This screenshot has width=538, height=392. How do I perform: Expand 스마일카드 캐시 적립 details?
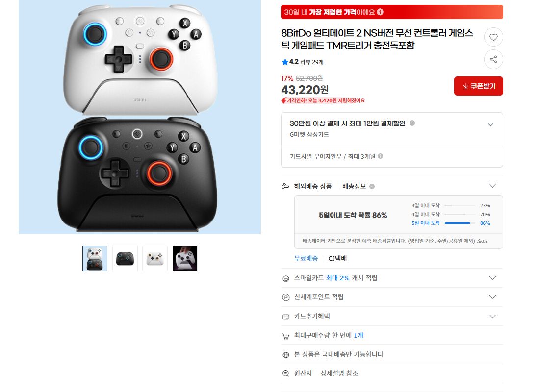point(492,278)
